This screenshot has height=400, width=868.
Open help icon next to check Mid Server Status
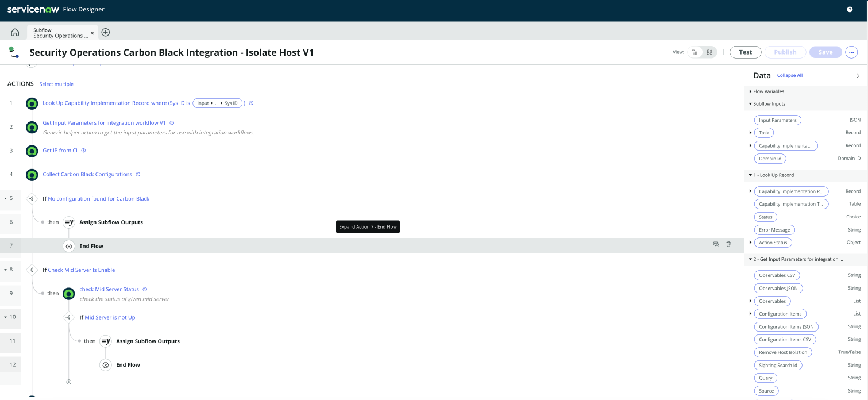pyautogui.click(x=145, y=289)
